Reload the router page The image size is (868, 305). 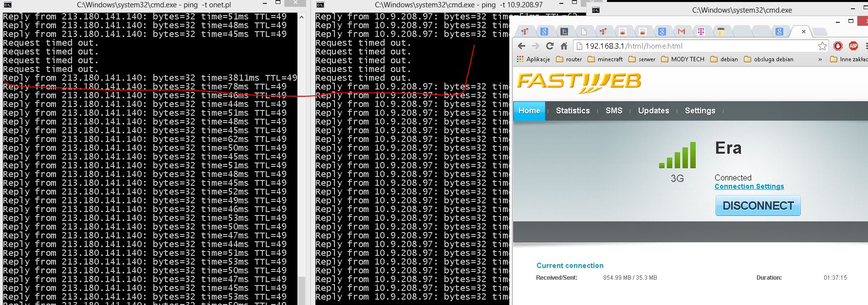(550, 46)
